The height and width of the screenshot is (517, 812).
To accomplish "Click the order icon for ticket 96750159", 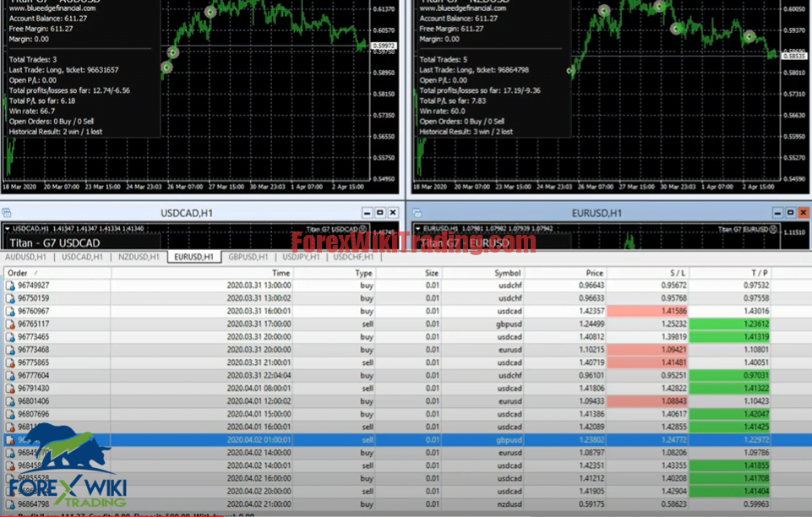I will pyautogui.click(x=10, y=298).
